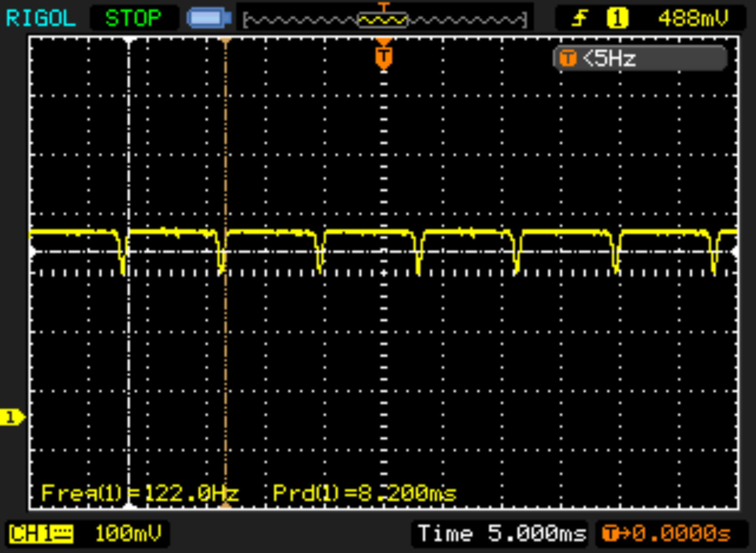The height and width of the screenshot is (553, 756).
Task: Click the 100mV vertical scale readout
Action: click(128, 534)
